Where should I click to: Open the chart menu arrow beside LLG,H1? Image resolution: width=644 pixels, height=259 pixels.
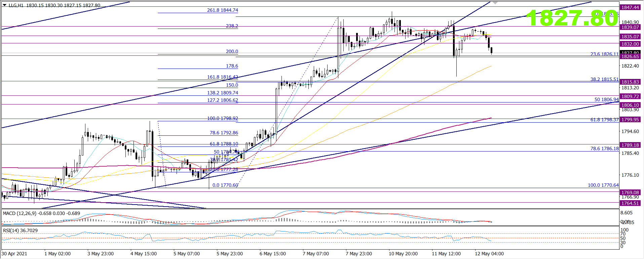tap(4, 5)
